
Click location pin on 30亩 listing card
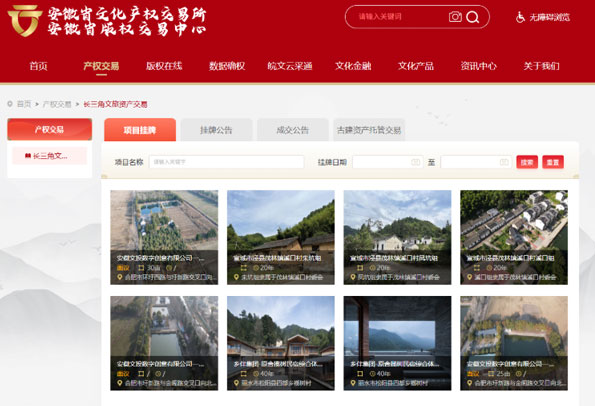click(119, 277)
